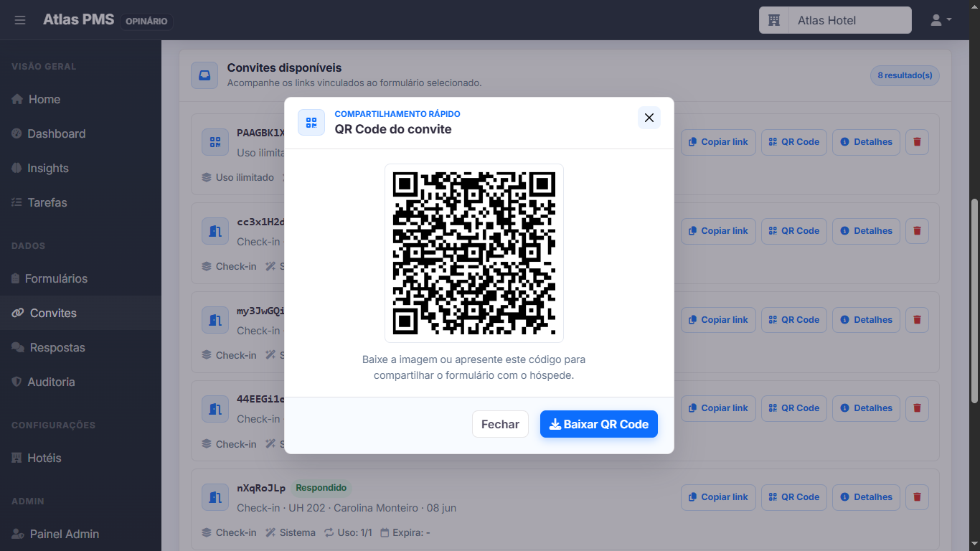Open Detalhes for 44EEGi1e invite
The width and height of the screenshot is (980, 551).
point(867,408)
